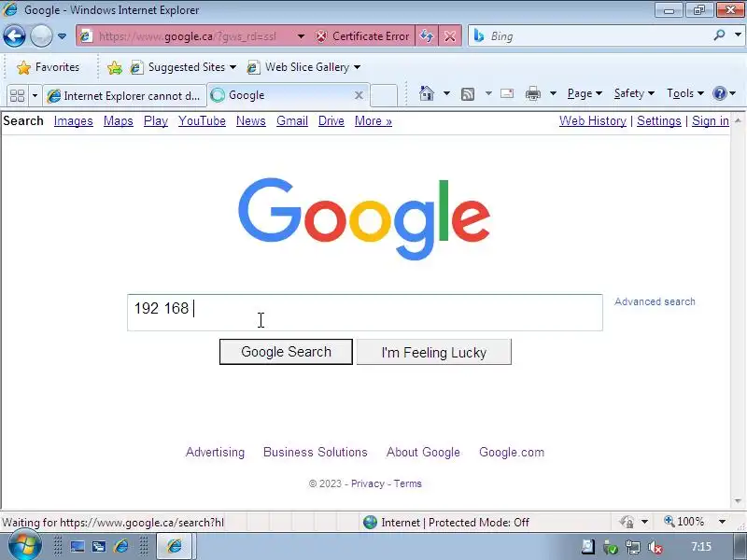Click the Add to Favorites Bar icon
This screenshot has height=560, width=747.
(x=114, y=67)
